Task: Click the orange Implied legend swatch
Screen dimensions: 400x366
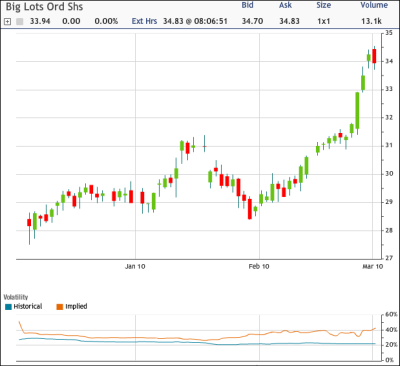Action: [x=60, y=307]
